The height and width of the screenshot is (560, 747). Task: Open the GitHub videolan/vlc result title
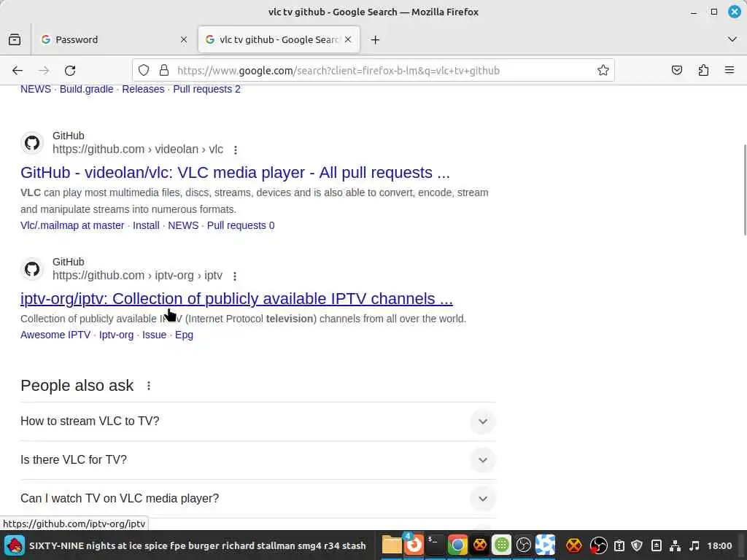point(236,172)
